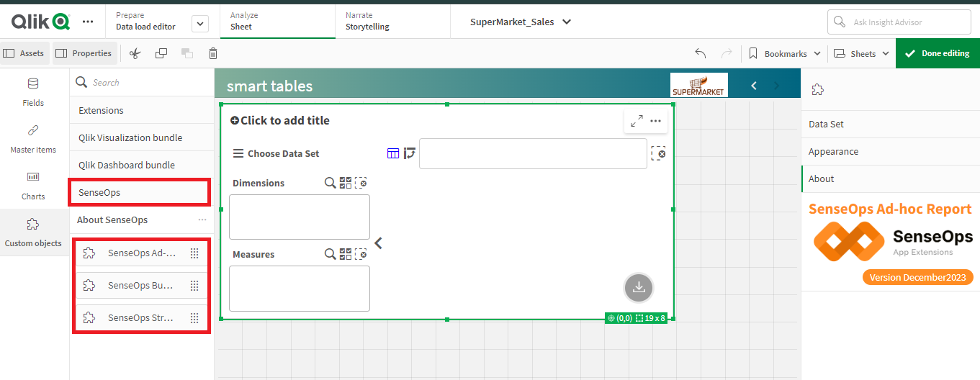Toggle the Assets panel button
The image size is (980, 380).
click(x=24, y=53)
